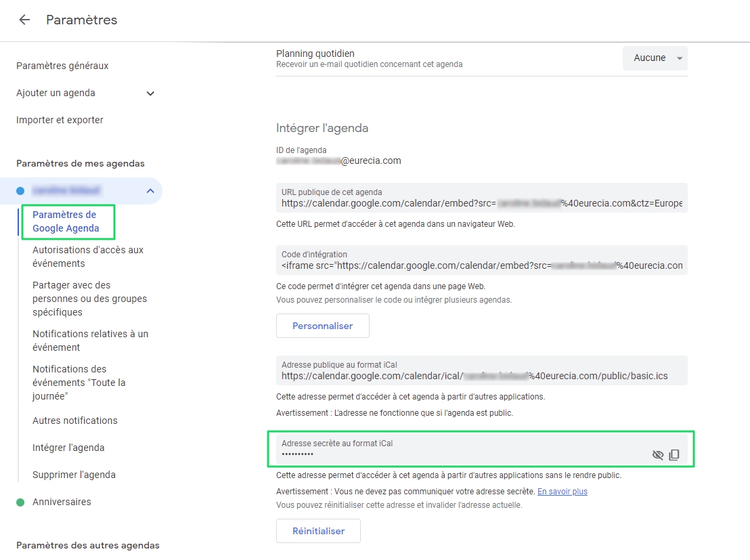Click the 'Intégrer l'agenda' section heading
This screenshot has height=560, width=750.
pyautogui.click(x=322, y=128)
